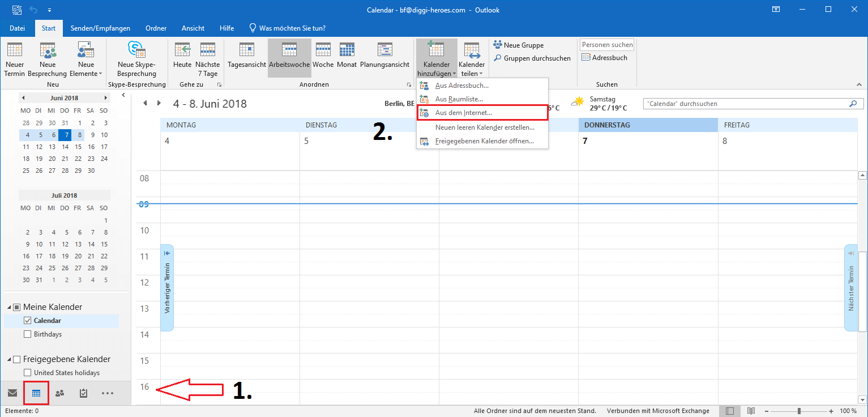Image resolution: width=868 pixels, height=417 pixels.
Task: Go to next month in date navigator
Action: (x=106, y=98)
